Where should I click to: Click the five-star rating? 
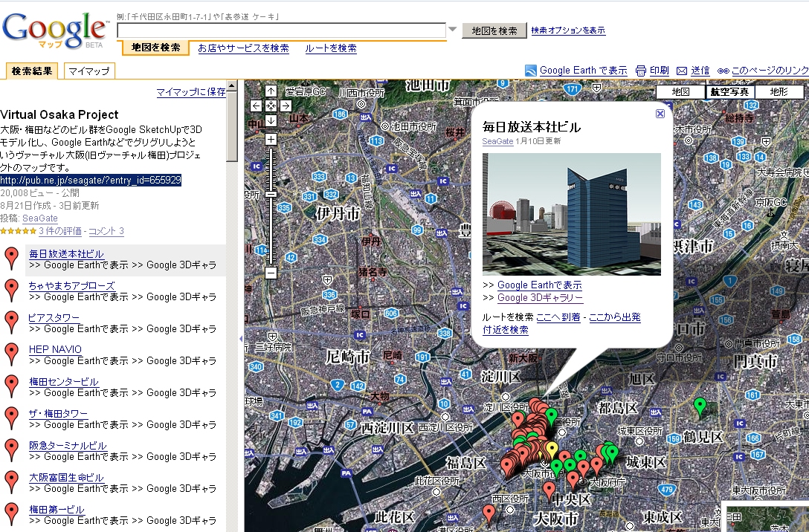(18, 231)
